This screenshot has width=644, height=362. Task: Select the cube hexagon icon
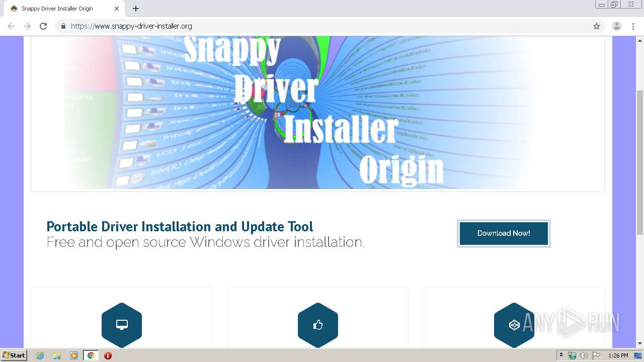[514, 325]
